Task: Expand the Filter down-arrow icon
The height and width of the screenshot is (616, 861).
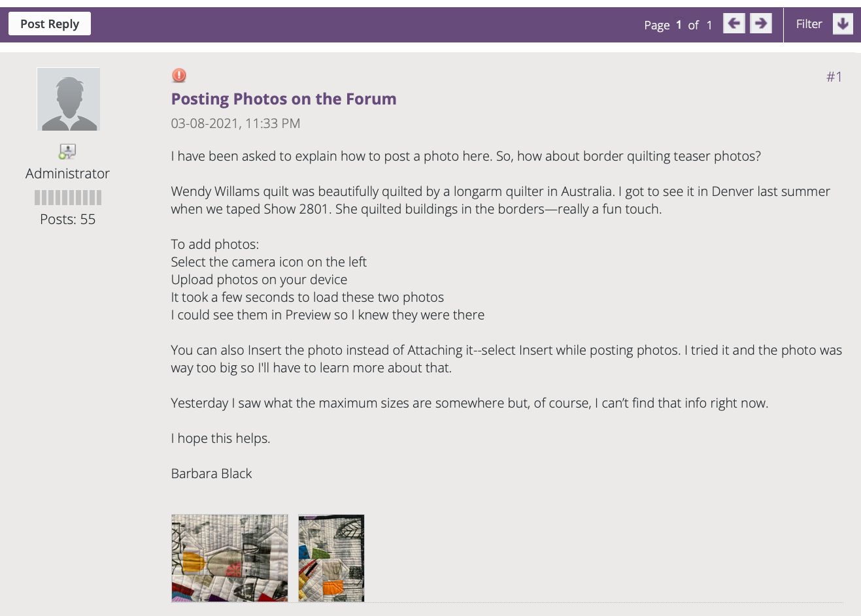Action: (x=843, y=24)
